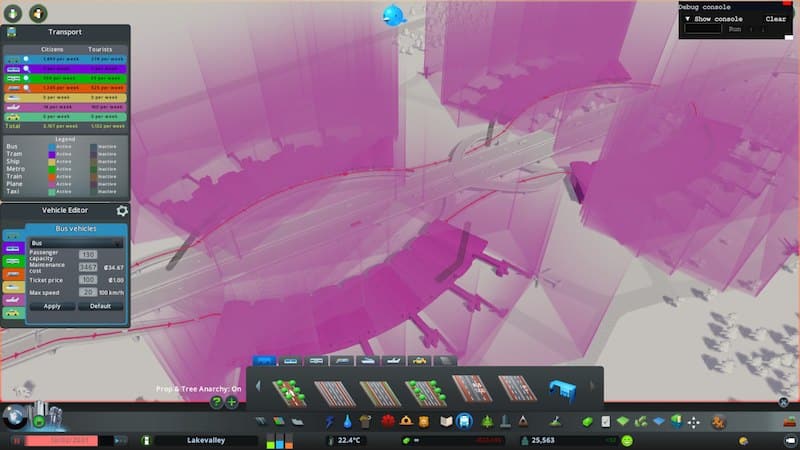Click the blue bird Chirper icon
This screenshot has height=450, width=800.
393,15
